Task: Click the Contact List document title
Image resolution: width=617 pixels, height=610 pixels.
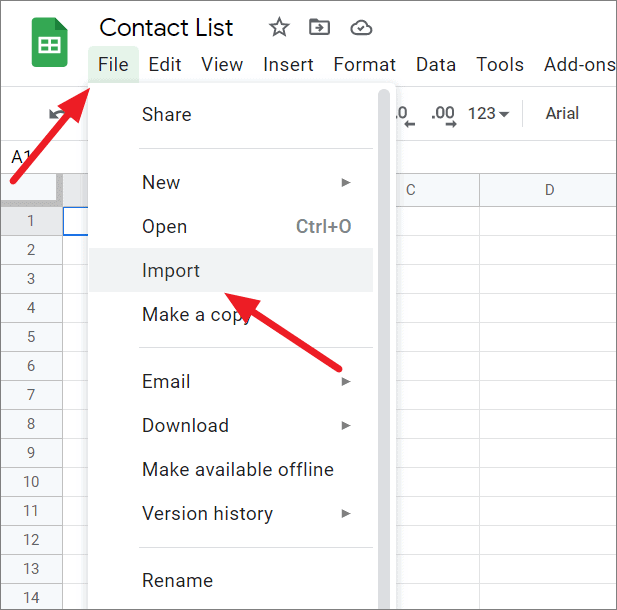Action: tap(166, 27)
